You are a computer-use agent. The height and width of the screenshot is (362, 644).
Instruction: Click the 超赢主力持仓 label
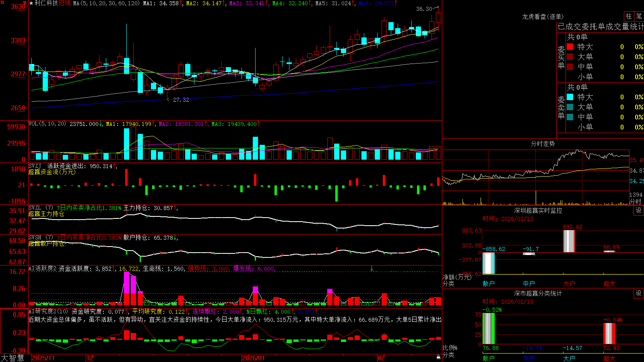[46, 214]
